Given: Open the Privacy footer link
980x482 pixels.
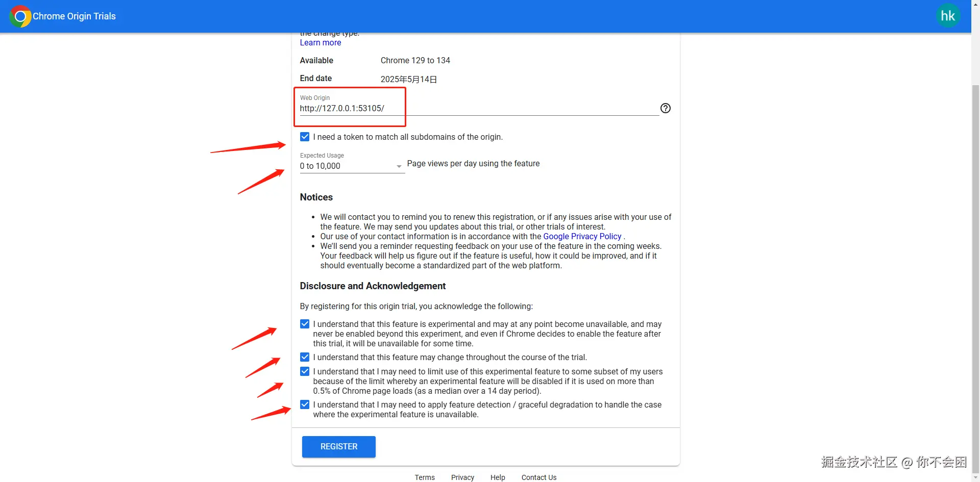Looking at the screenshot, I should 462,477.
